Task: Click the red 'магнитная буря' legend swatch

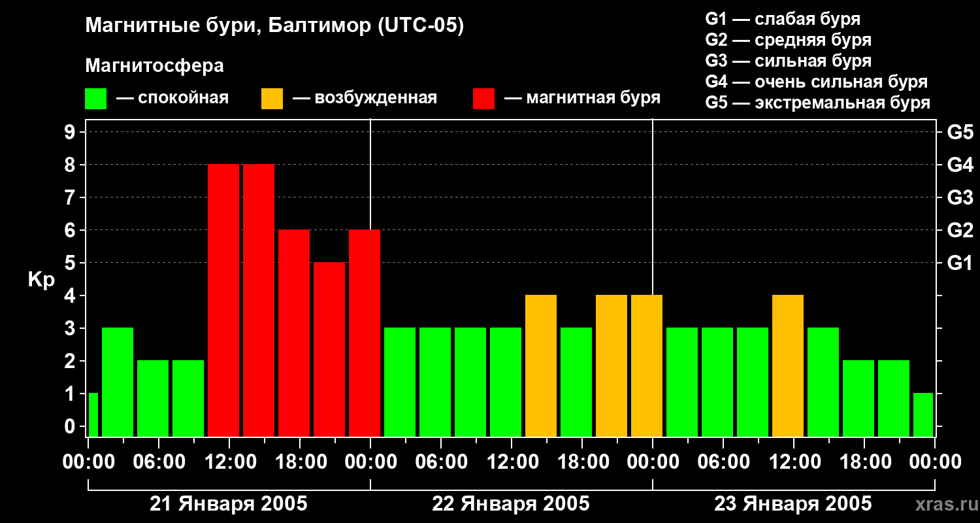Action: click(484, 99)
